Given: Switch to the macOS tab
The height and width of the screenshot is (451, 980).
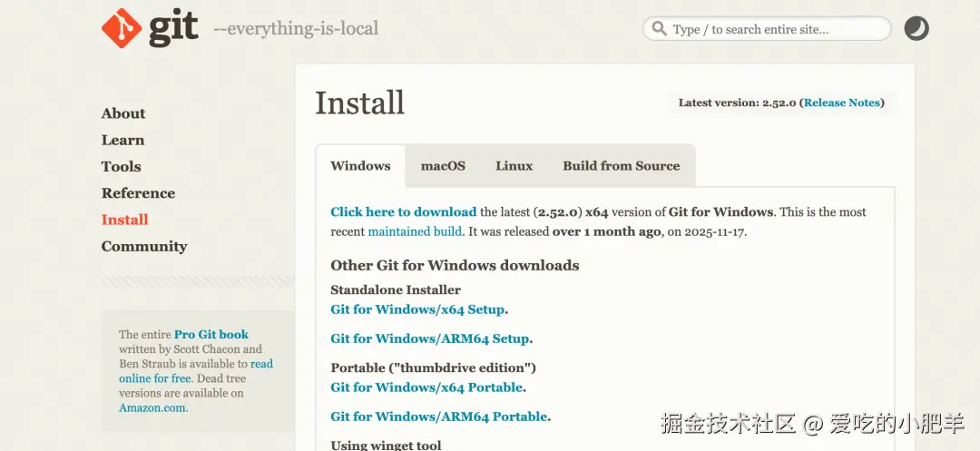Looking at the screenshot, I should 443,166.
